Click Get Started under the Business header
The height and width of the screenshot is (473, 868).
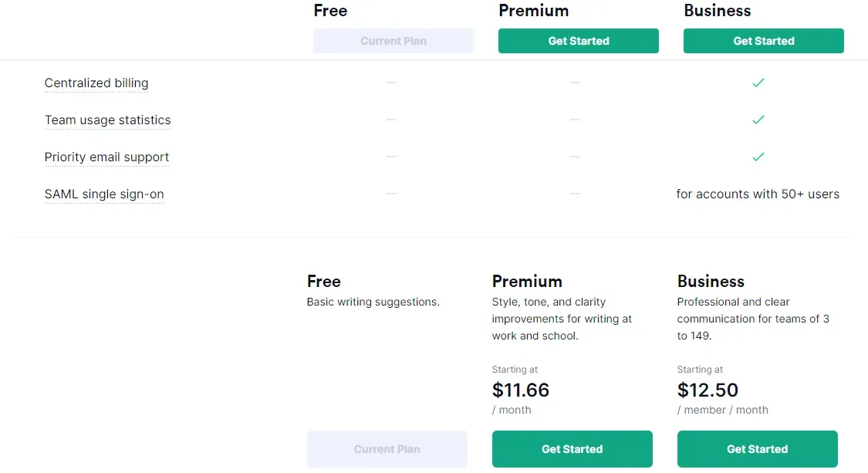[x=763, y=40]
